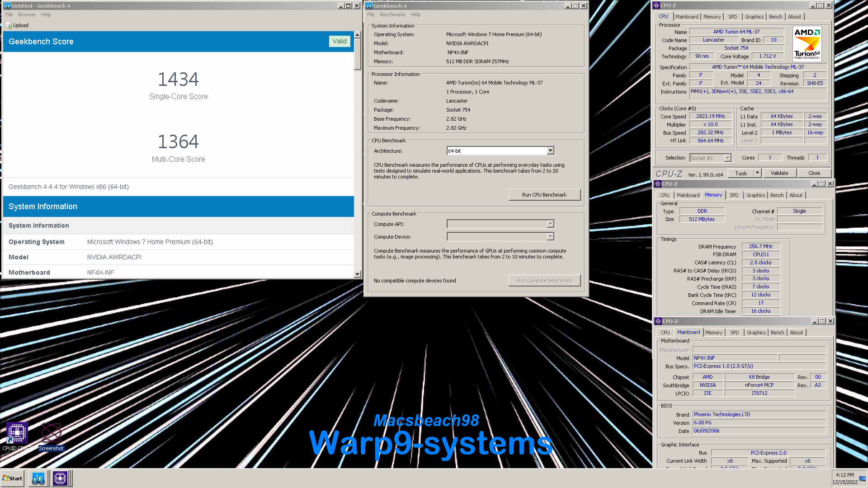Open Help menu in Geekbench 4 settings window

(x=416, y=14)
